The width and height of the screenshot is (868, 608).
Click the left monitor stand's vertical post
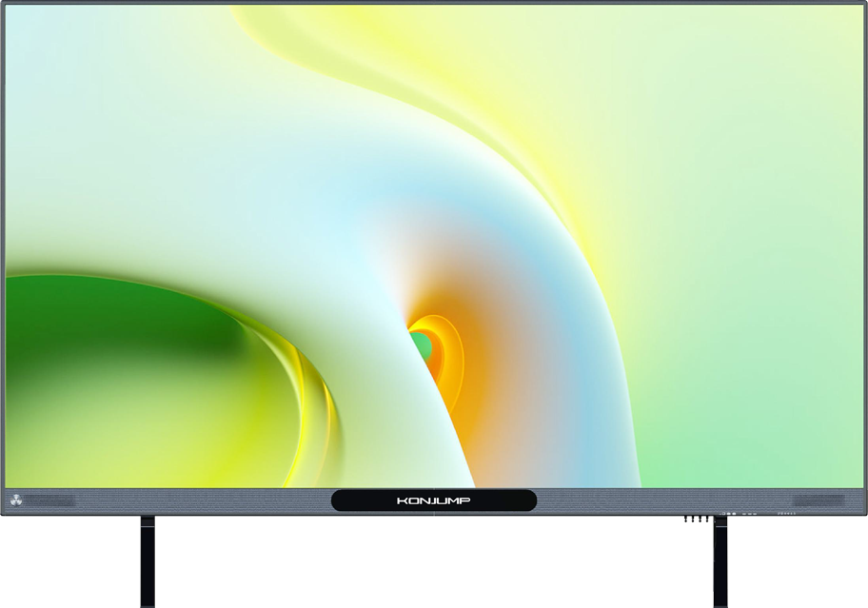(x=148, y=561)
